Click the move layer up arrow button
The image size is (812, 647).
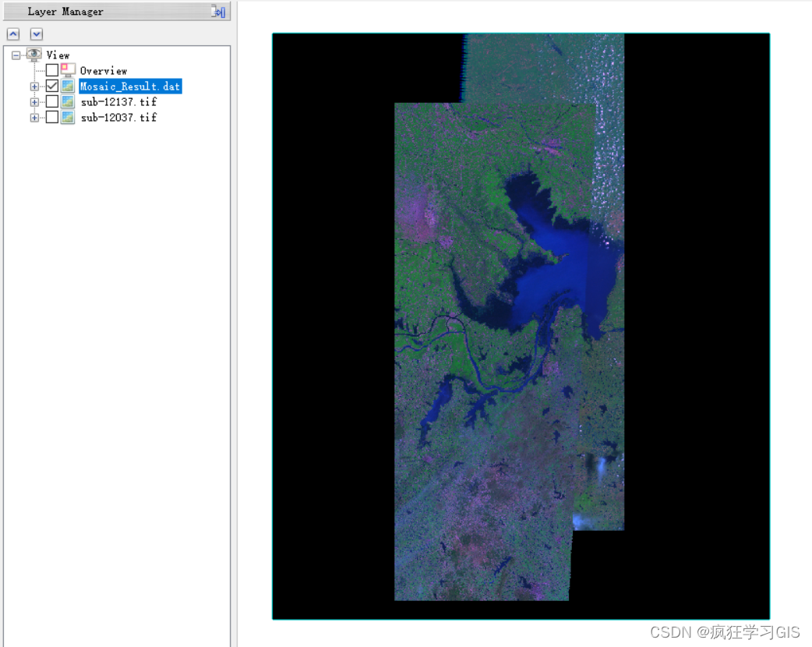(x=13, y=34)
